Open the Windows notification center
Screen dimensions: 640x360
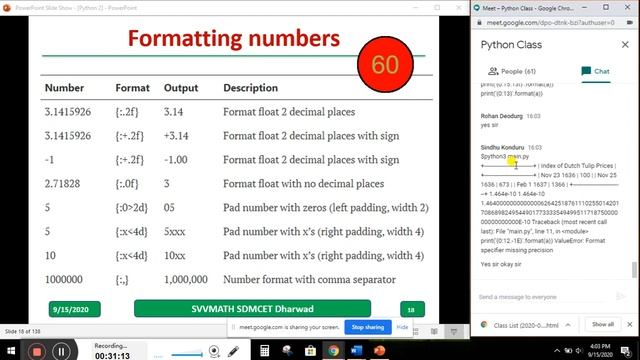click(x=626, y=351)
